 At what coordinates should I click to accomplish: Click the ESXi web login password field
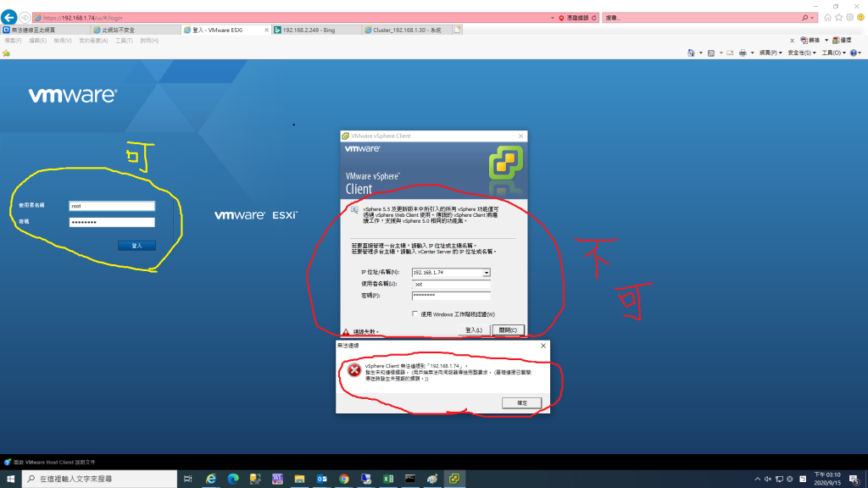point(112,223)
